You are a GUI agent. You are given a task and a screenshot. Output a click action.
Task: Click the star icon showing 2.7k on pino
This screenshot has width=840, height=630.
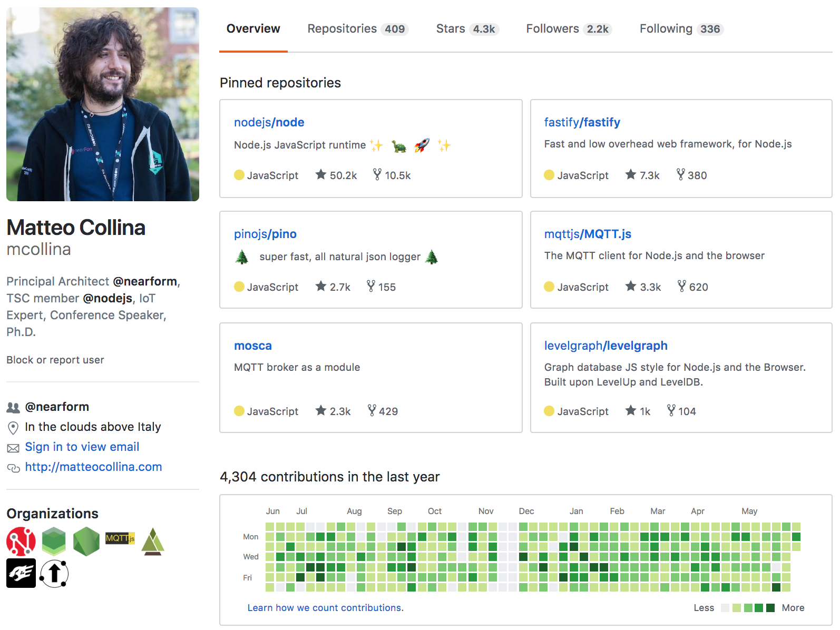320,286
